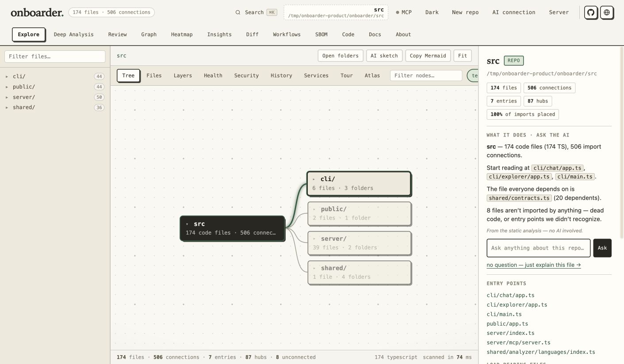The width and height of the screenshot is (624, 364).
Task: Click the Ask button
Action: [602, 248]
